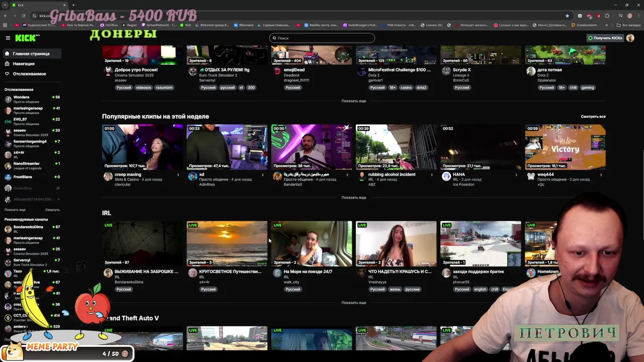The height and width of the screenshot is (362, 644).
Task: Open EVG_67's channel in the followed list
Action: coord(31,121)
